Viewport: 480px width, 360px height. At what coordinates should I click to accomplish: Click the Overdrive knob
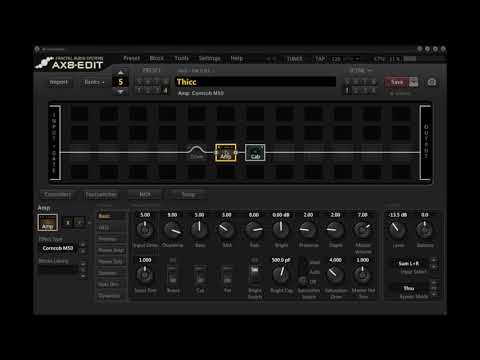(x=172, y=229)
